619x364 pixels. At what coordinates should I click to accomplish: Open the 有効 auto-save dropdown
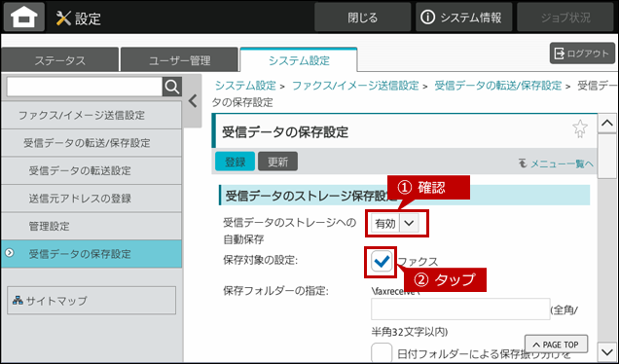pyautogui.click(x=395, y=224)
